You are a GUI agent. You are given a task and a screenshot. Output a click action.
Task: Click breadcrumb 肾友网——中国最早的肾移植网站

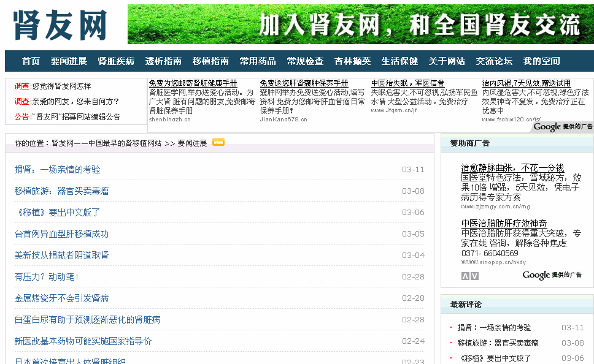point(106,143)
